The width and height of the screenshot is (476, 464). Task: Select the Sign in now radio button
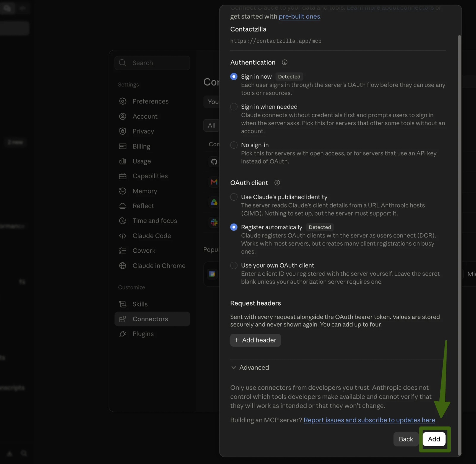point(234,76)
